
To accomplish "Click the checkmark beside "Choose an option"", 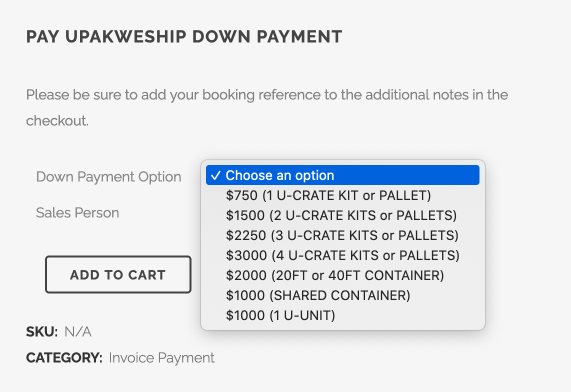I will pos(215,175).
